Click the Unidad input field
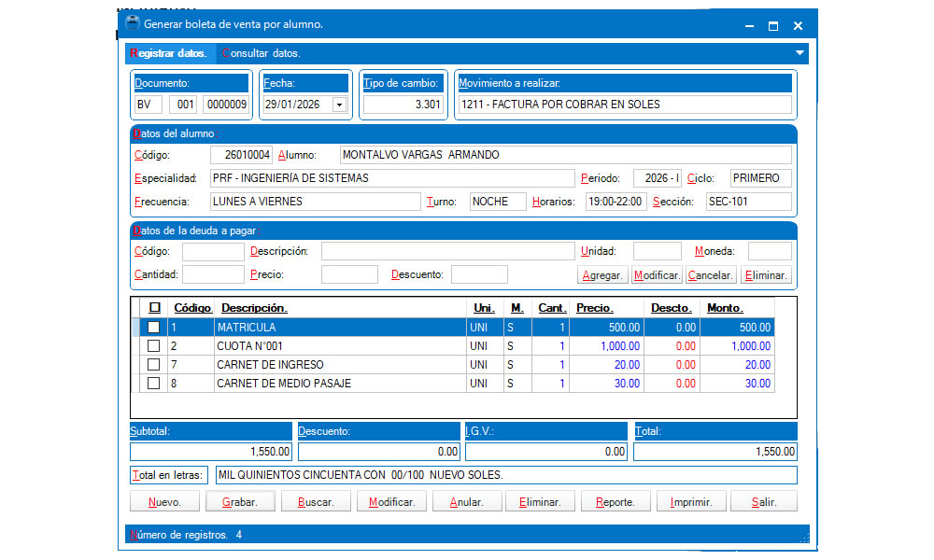The image size is (934, 560). pyautogui.click(x=657, y=251)
